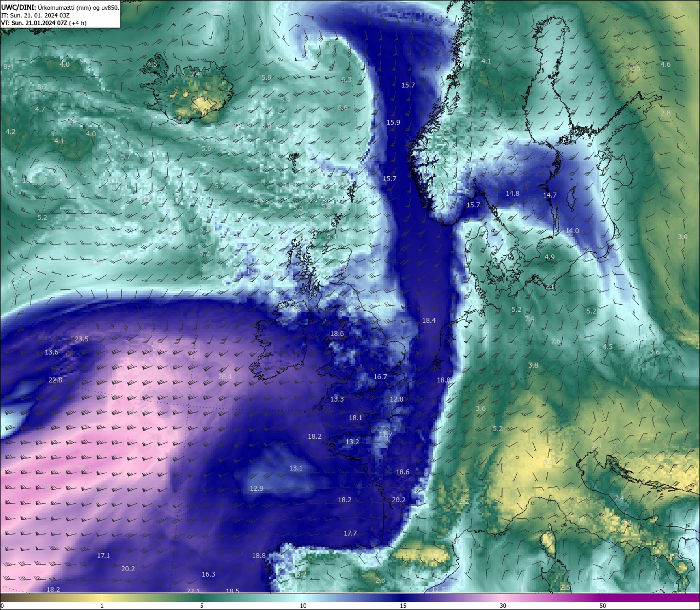Click the 5 tick on the color scale
Screen dimensions: 700x610
(202, 606)
